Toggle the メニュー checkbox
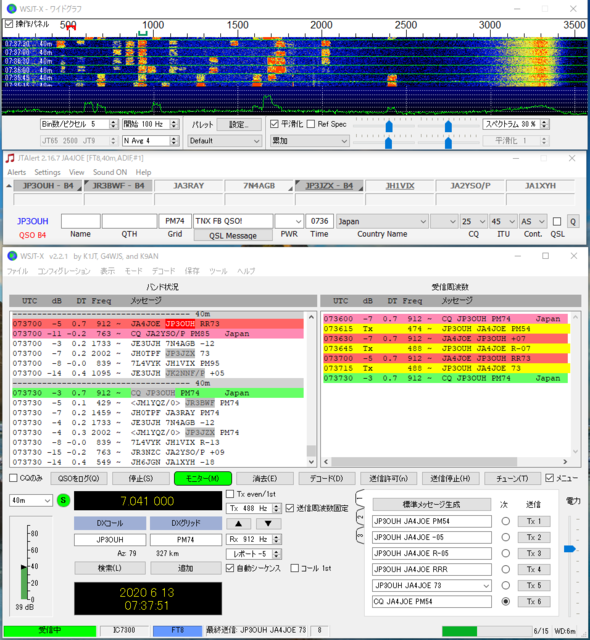 pyautogui.click(x=550, y=478)
